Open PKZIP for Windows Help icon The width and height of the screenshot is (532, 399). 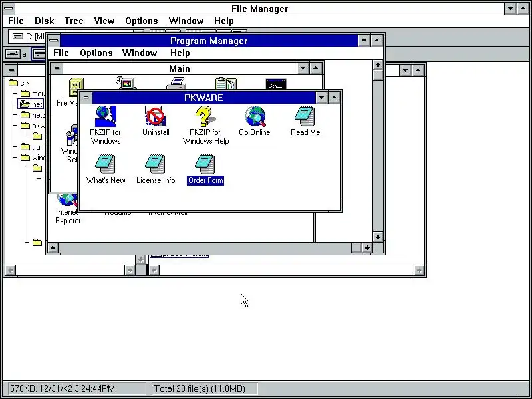205,116
